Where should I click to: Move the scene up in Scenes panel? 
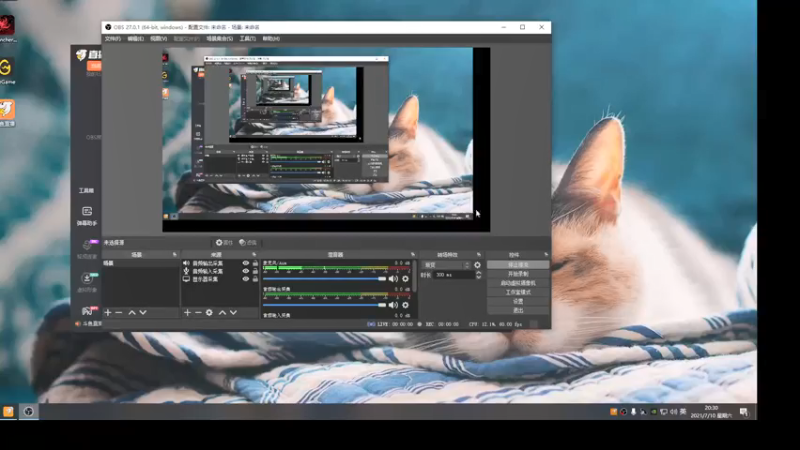click(132, 312)
